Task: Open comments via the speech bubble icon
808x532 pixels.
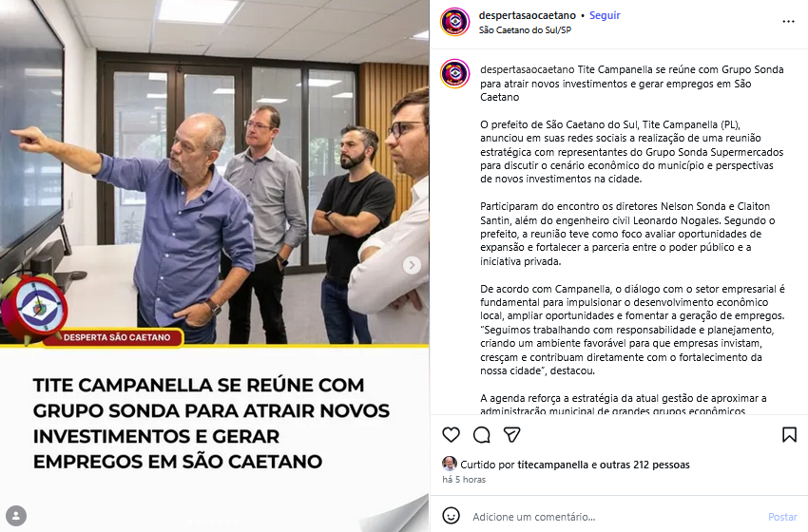Action: [481, 435]
